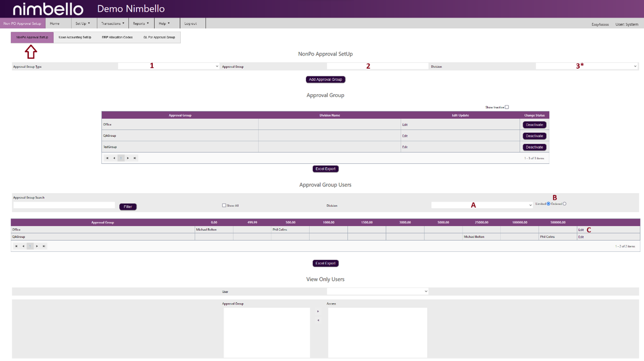Go to first page in Approval Group pager

pos(107,158)
